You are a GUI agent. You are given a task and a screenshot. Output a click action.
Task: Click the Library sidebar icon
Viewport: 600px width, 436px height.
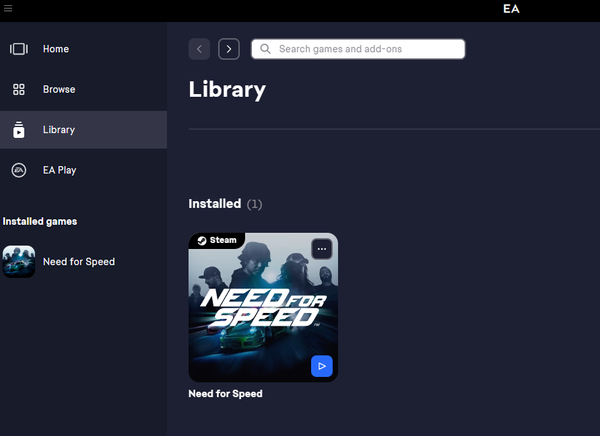click(19, 130)
